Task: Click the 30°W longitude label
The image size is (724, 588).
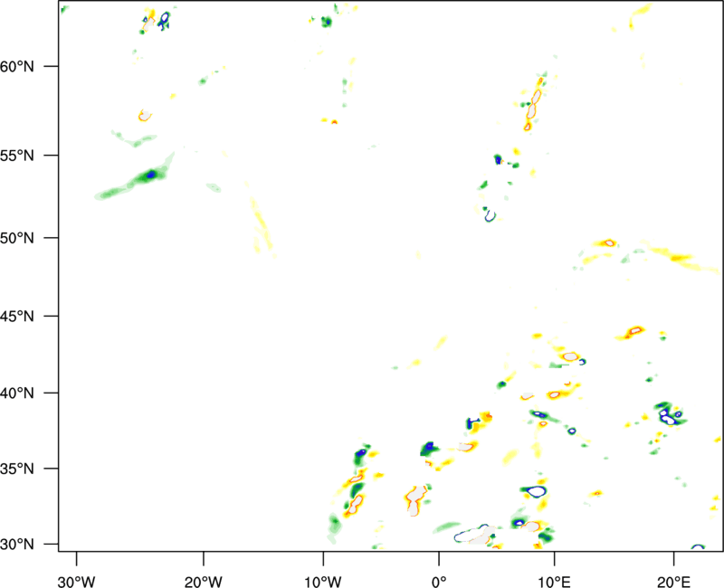Action: click(76, 582)
